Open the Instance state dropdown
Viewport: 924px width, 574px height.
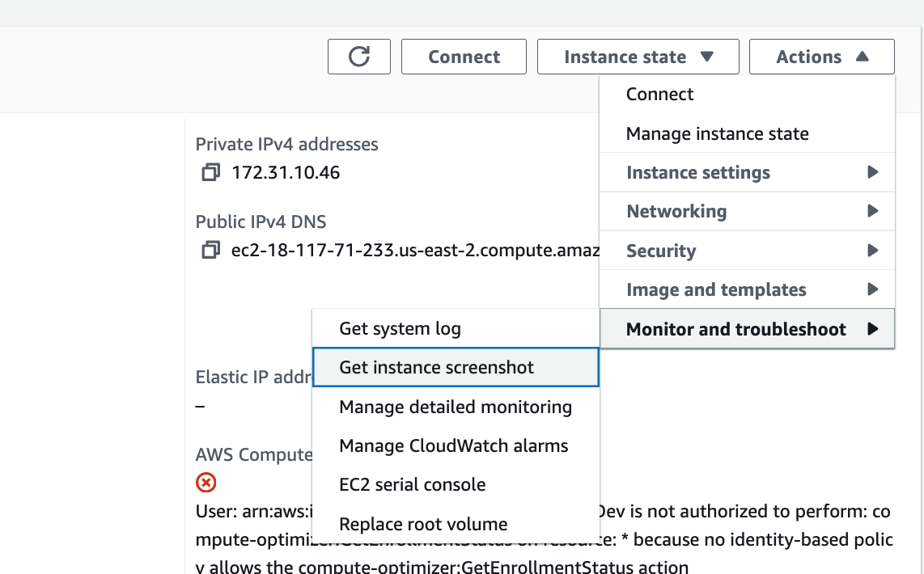coord(638,57)
